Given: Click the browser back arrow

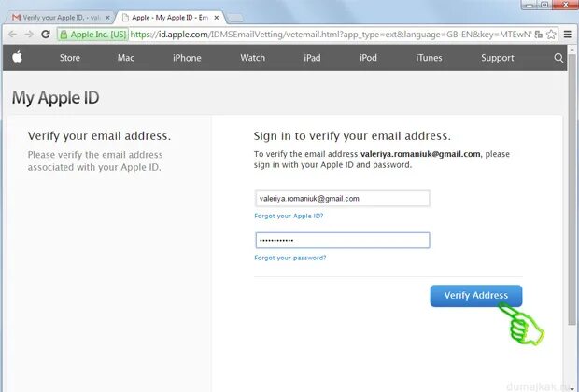Looking at the screenshot, I should pyautogui.click(x=12, y=35).
